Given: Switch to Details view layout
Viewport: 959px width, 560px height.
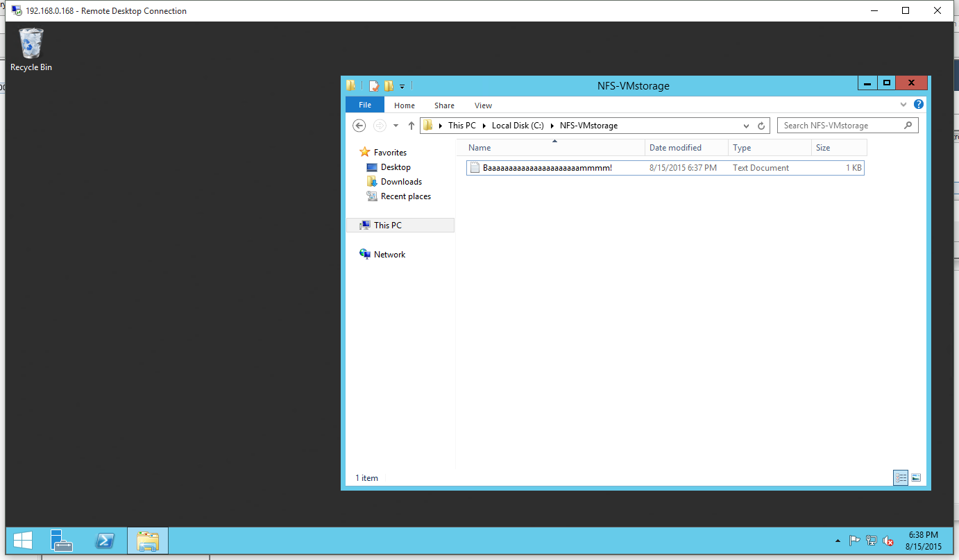Looking at the screenshot, I should pyautogui.click(x=901, y=477).
